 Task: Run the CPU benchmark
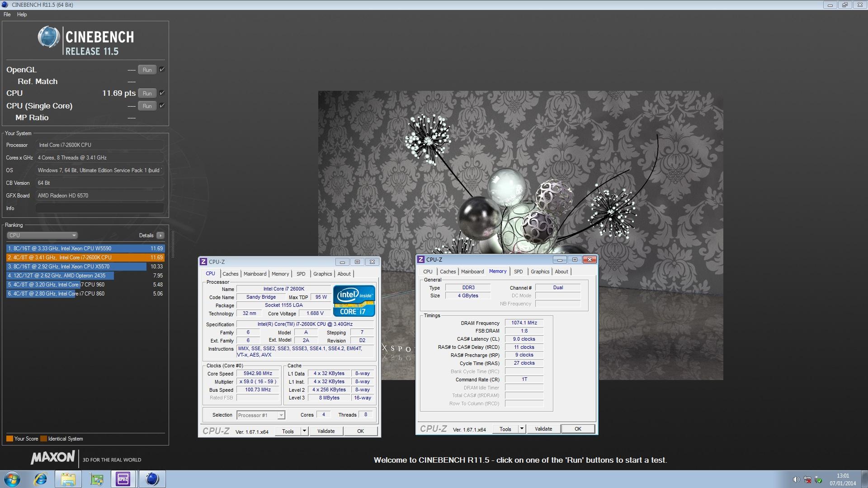[147, 93]
